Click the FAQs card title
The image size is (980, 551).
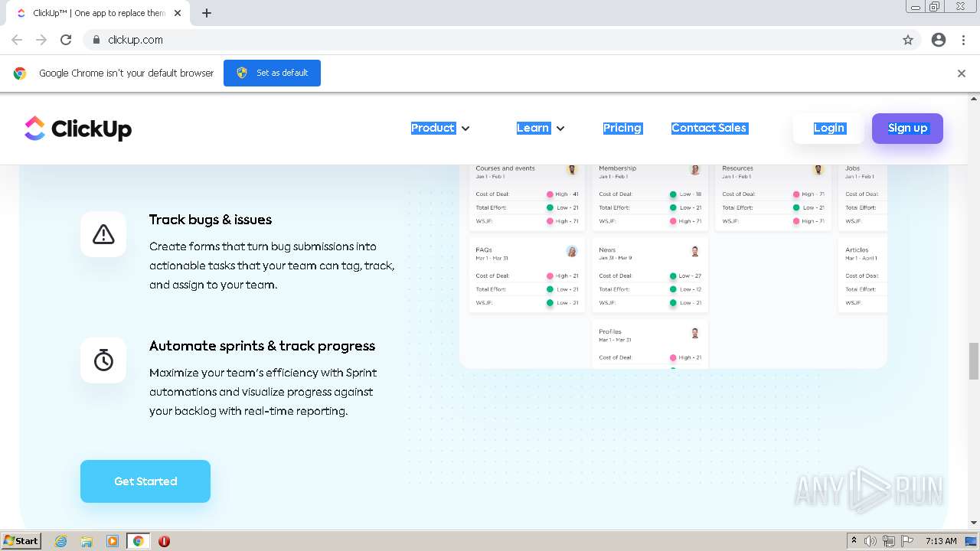click(x=484, y=249)
